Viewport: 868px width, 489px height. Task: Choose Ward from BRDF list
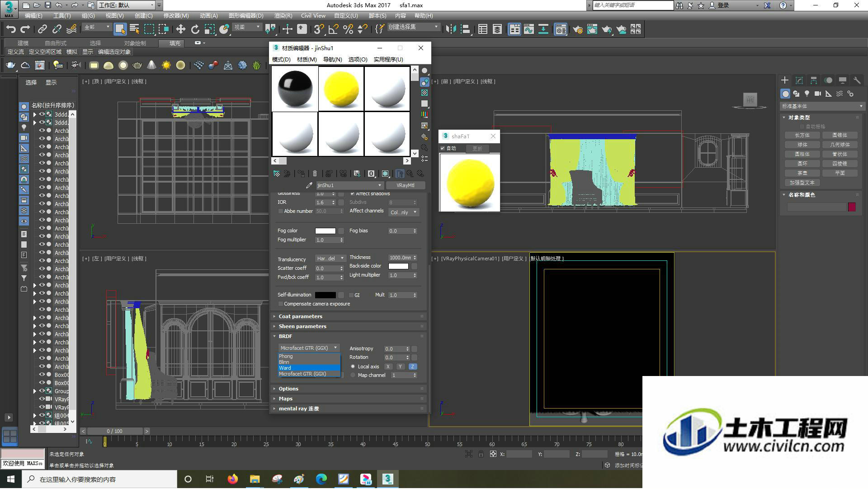[x=309, y=368]
